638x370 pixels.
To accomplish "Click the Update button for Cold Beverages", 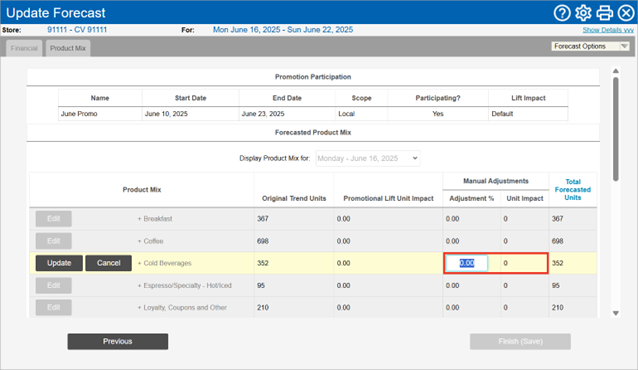I will [x=59, y=263].
